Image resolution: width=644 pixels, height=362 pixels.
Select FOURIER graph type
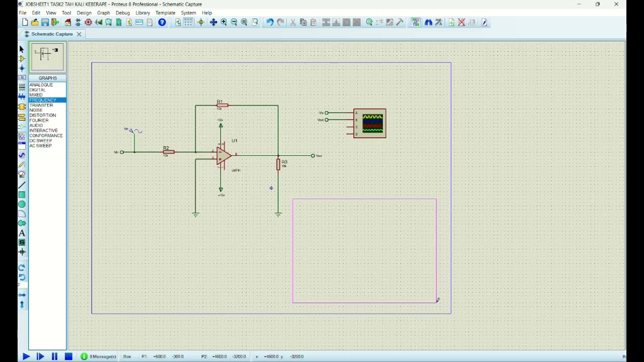(39, 120)
